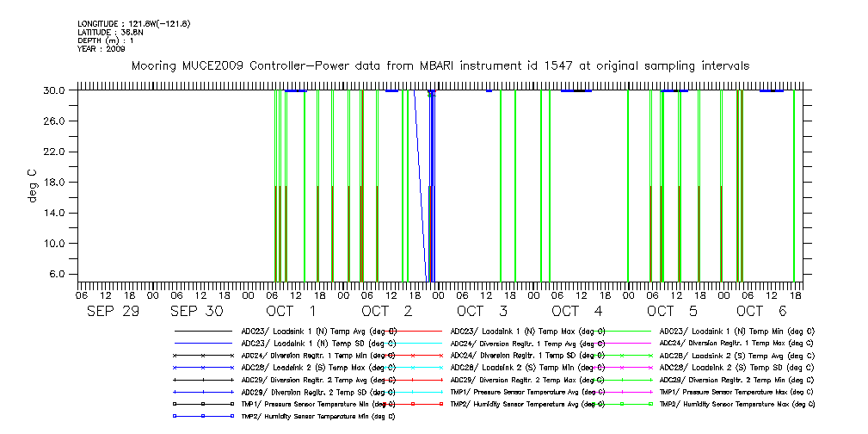Screen dimensions: 868x434
Task: Click the TMP2 Humidity Sensor Temperature Max label
Action: click(736, 404)
